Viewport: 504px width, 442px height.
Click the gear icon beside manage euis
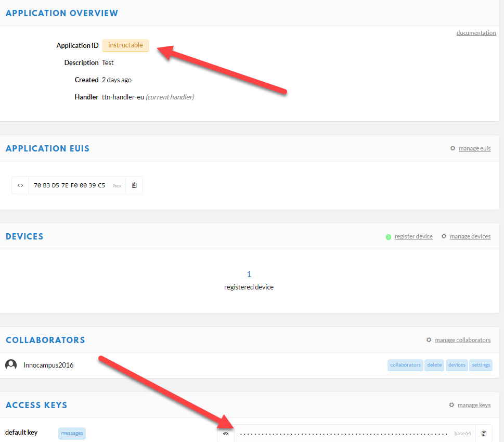pyautogui.click(x=453, y=148)
